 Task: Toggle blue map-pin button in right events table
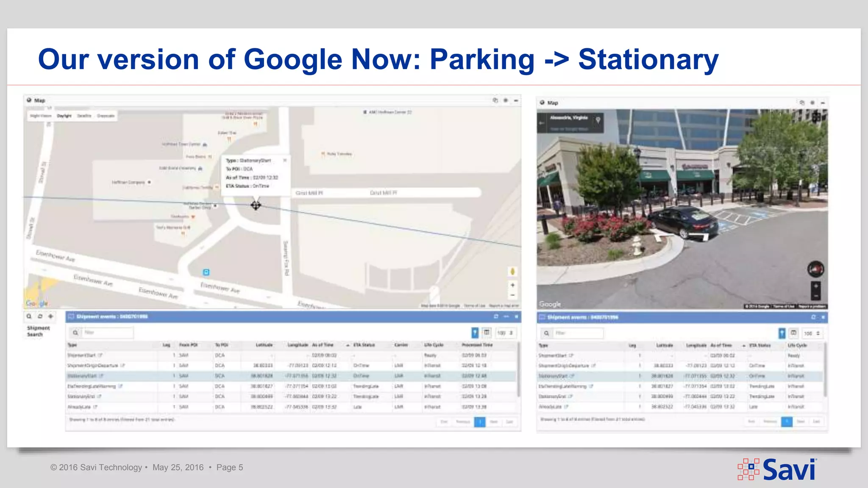pyautogui.click(x=782, y=333)
